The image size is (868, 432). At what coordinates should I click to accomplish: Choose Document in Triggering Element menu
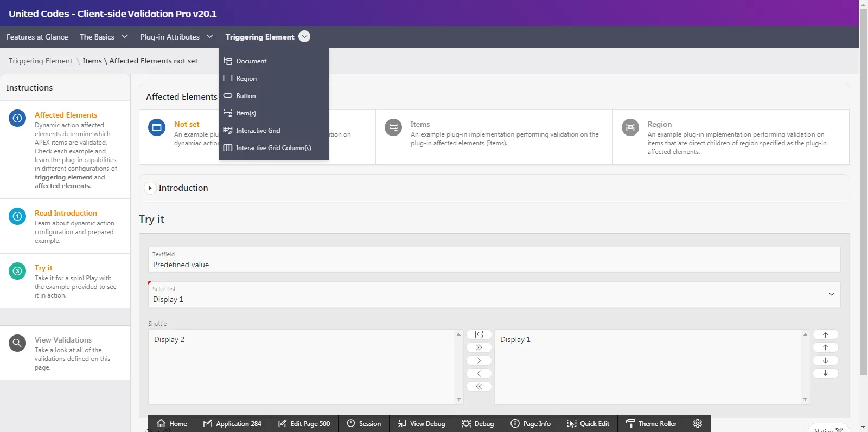click(251, 61)
